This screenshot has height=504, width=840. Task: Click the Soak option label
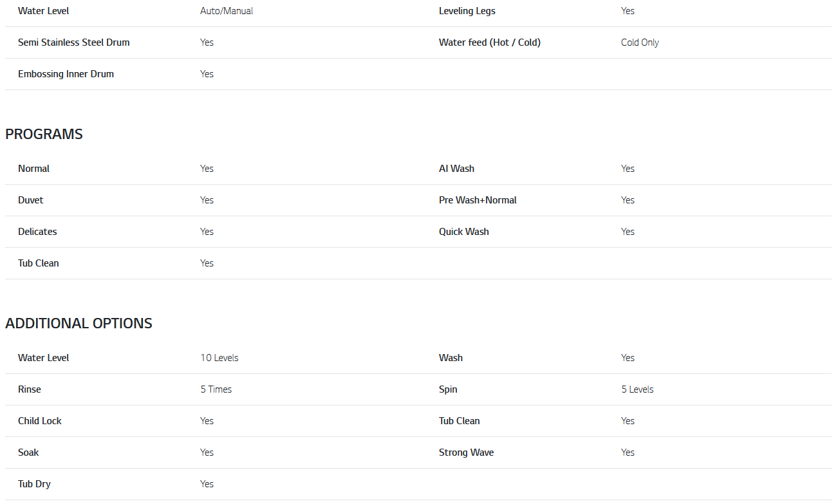click(28, 453)
